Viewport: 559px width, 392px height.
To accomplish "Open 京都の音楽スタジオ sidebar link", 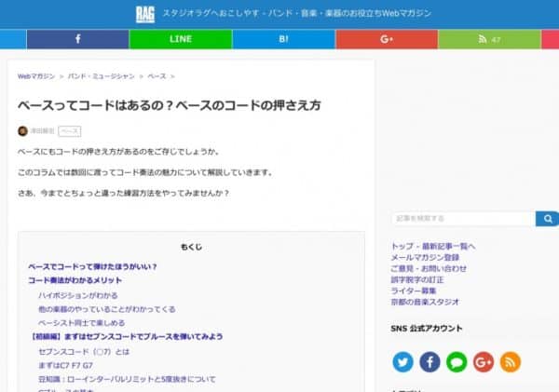I will pyautogui.click(x=425, y=302).
